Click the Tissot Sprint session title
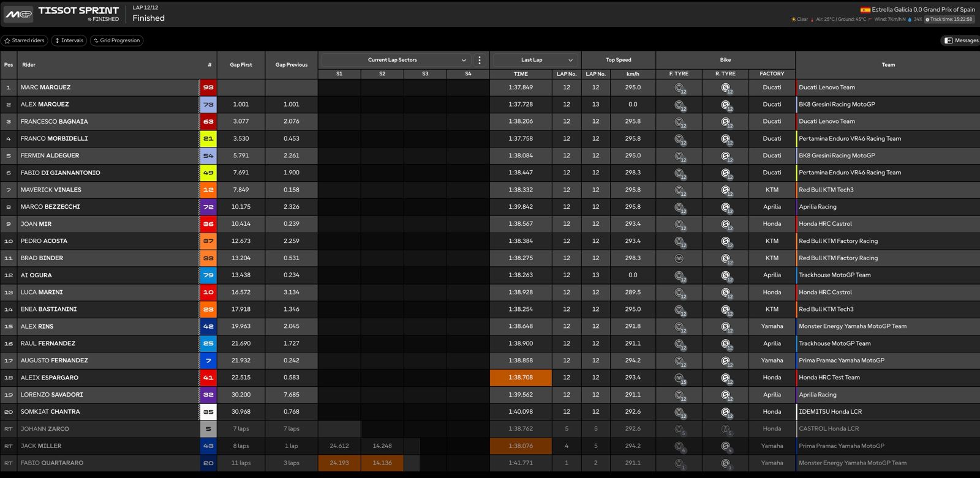The image size is (980, 478). click(x=78, y=10)
